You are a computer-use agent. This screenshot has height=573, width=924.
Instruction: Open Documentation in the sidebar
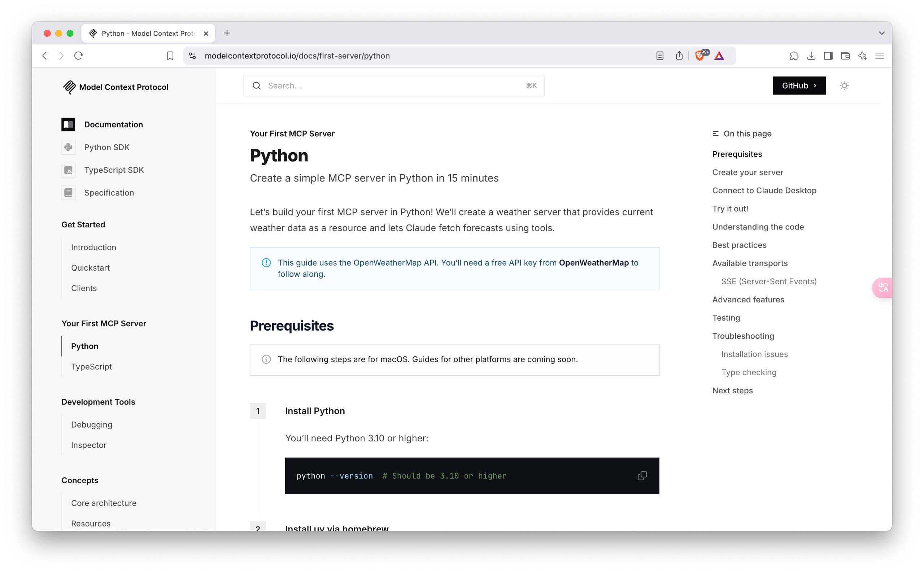pyautogui.click(x=113, y=124)
